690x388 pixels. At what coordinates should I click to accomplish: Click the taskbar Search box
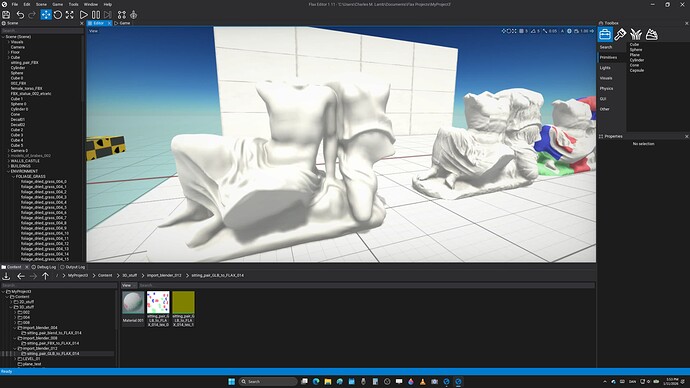268,381
